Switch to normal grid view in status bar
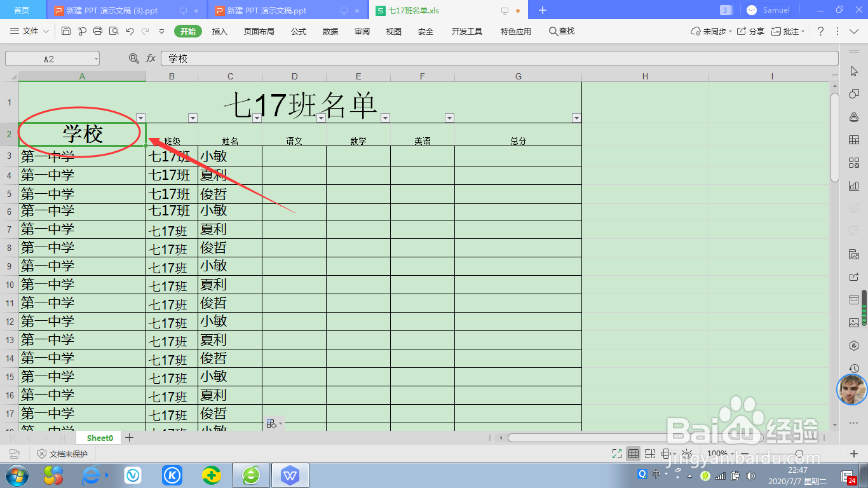The width and height of the screenshot is (868, 488). click(633, 454)
